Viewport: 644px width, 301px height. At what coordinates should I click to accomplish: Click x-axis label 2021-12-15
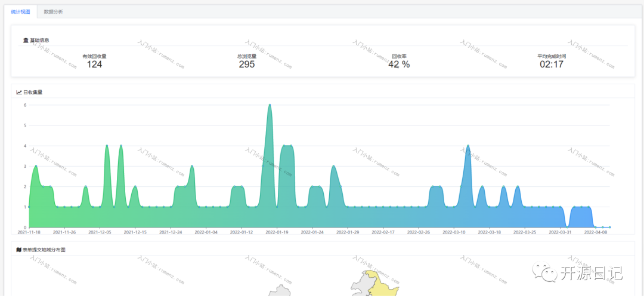coord(135,232)
